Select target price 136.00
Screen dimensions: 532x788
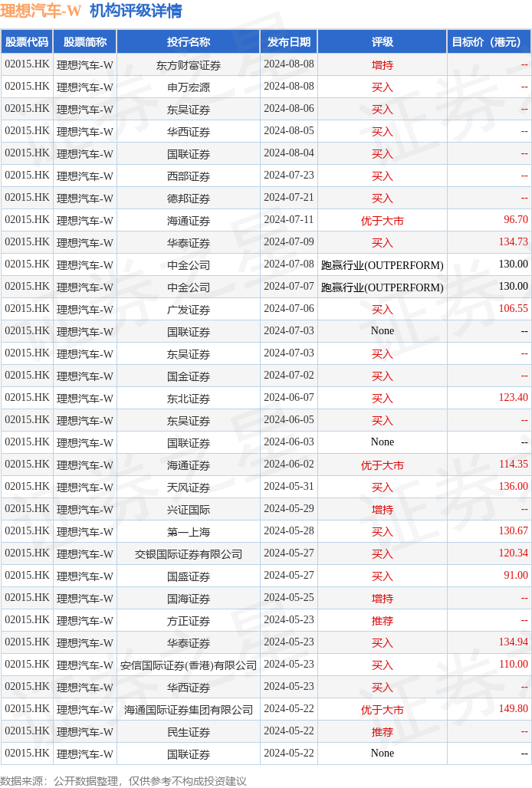(x=514, y=487)
